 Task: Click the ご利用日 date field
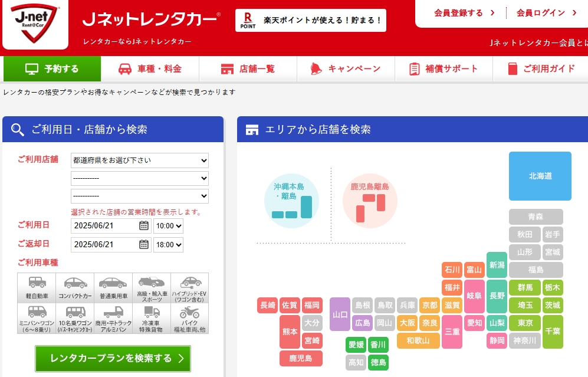tap(111, 226)
